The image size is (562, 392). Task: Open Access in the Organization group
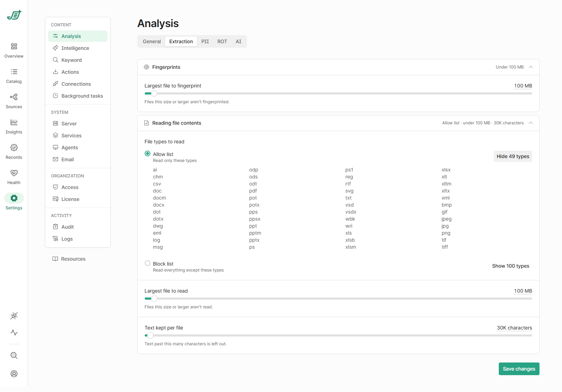(78, 187)
